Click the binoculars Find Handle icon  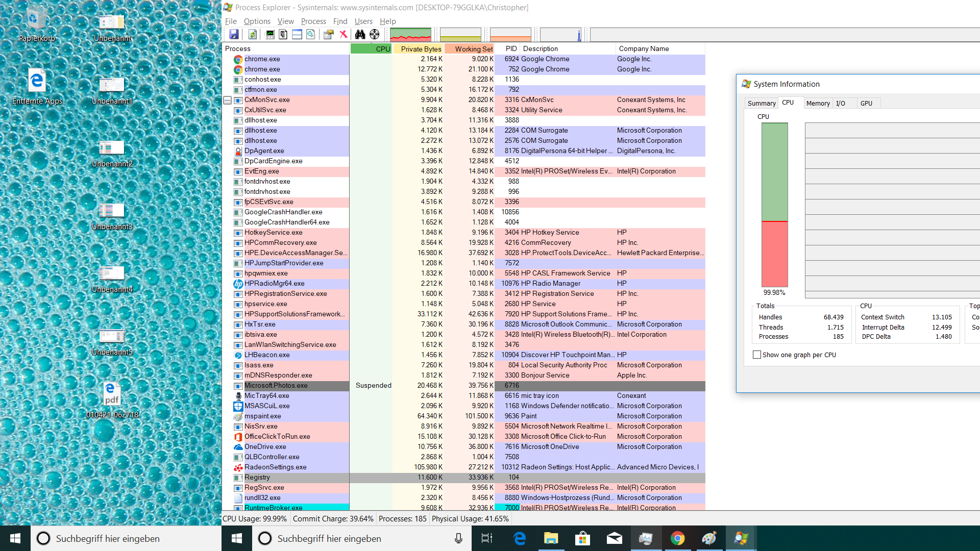[360, 34]
